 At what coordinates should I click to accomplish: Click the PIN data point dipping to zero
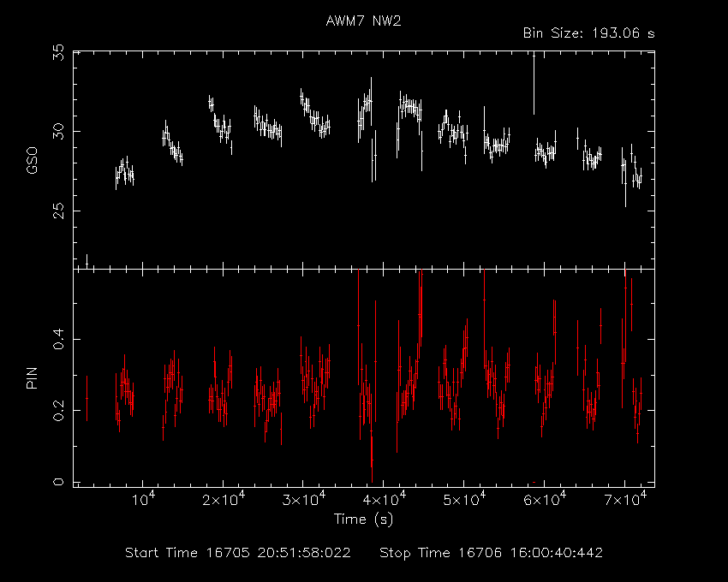click(372, 460)
